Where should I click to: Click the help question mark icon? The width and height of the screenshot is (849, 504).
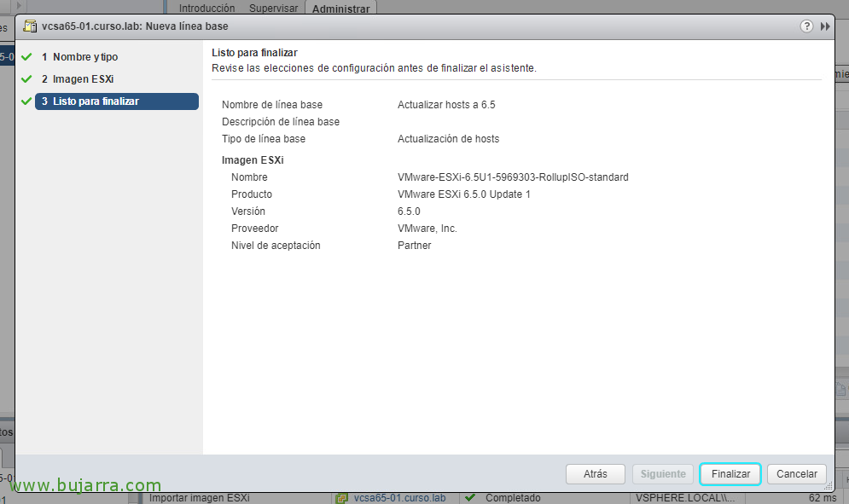point(806,26)
